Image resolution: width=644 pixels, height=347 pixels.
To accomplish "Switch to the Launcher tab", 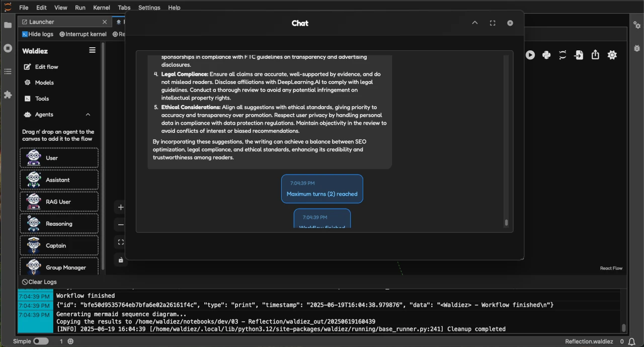I will [x=41, y=22].
